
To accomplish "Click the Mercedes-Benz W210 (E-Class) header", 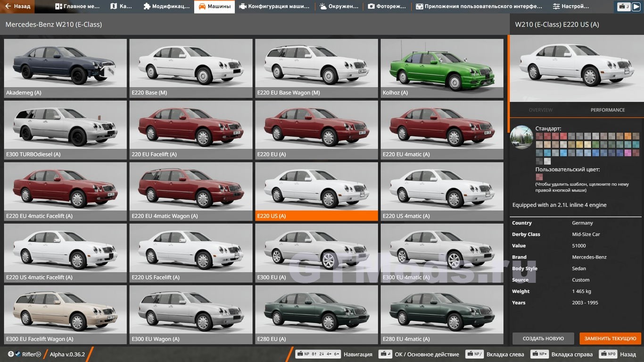I will (x=53, y=25).
